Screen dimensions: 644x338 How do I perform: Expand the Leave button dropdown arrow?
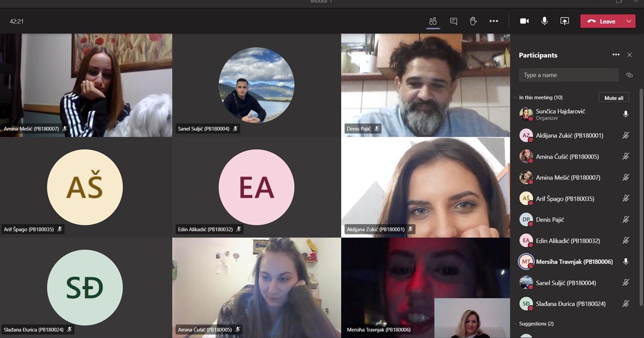tap(629, 21)
